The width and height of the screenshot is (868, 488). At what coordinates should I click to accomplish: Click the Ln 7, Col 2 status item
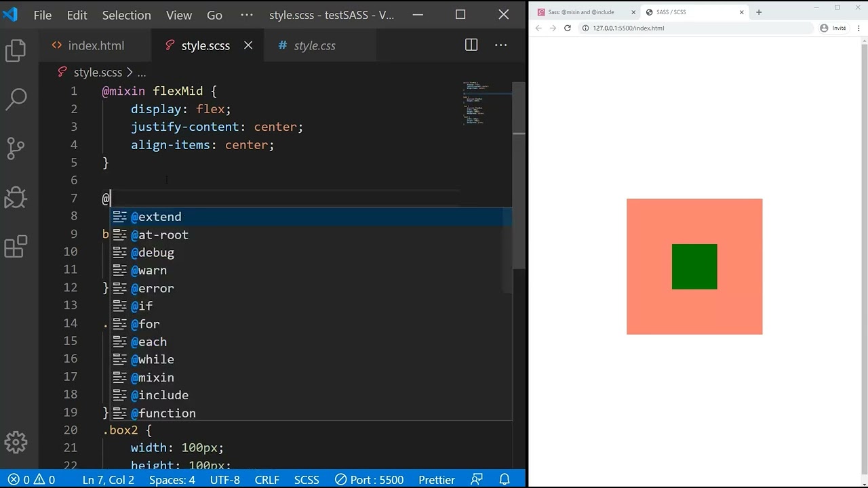pyautogui.click(x=108, y=480)
